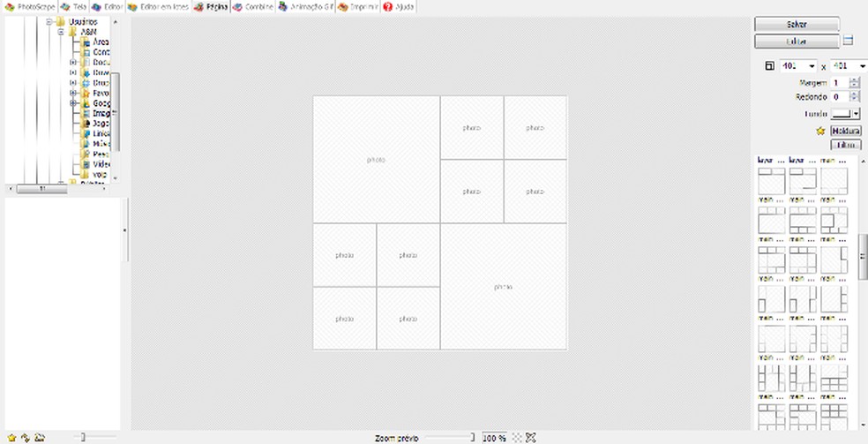
Task: Click the crossed-arrows fullscreen icon at bottom
Action: (530, 438)
